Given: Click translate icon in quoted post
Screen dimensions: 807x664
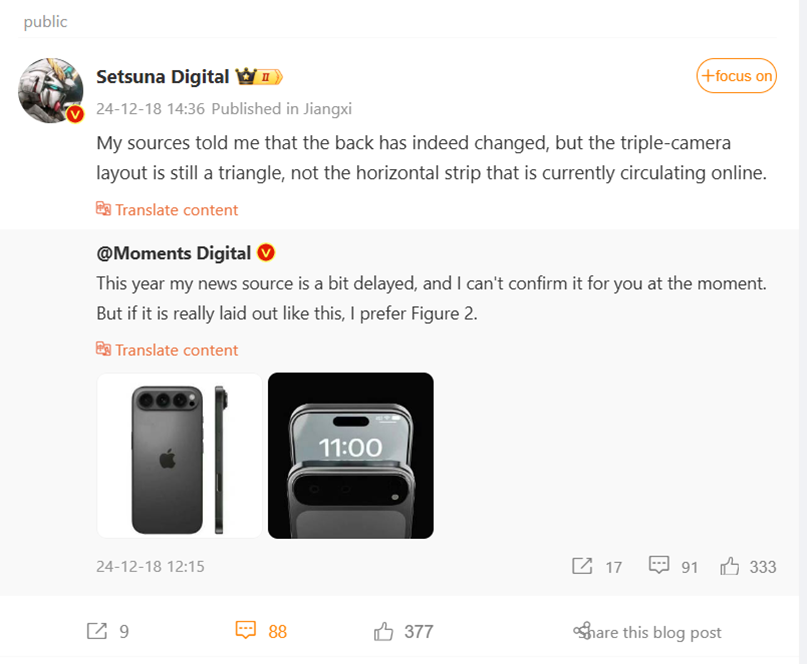Looking at the screenshot, I should click(x=103, y=349).
